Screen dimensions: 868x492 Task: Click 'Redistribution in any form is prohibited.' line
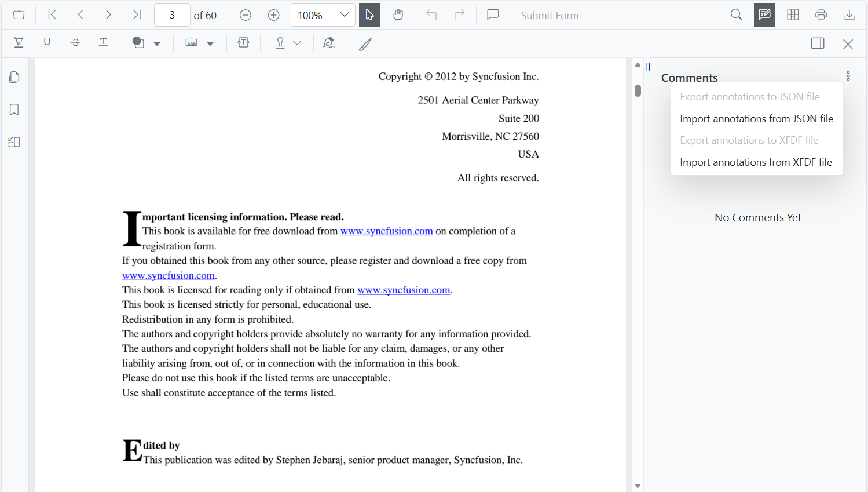pos(208,319)
